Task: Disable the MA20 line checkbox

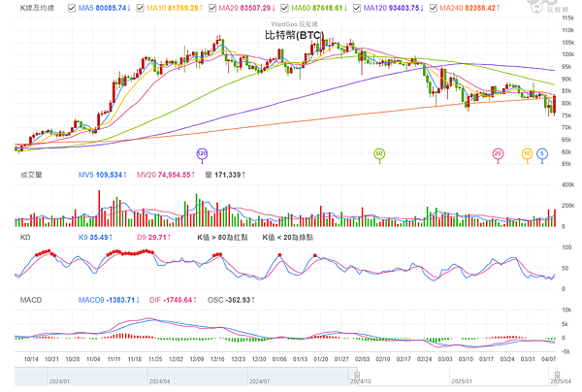Action: click(x=212, y=8)
